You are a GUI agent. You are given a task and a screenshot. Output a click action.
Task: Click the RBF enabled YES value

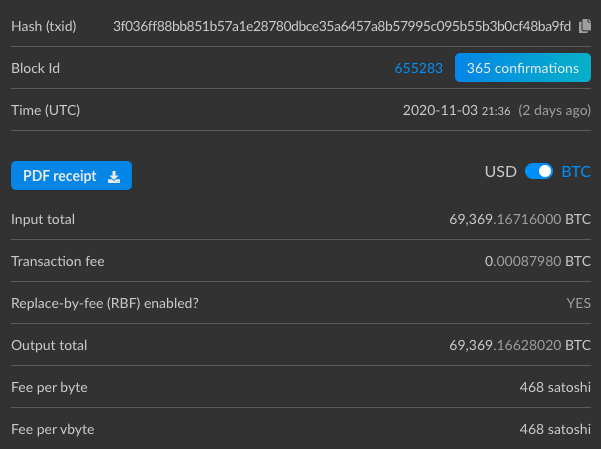tap(578, 303)
